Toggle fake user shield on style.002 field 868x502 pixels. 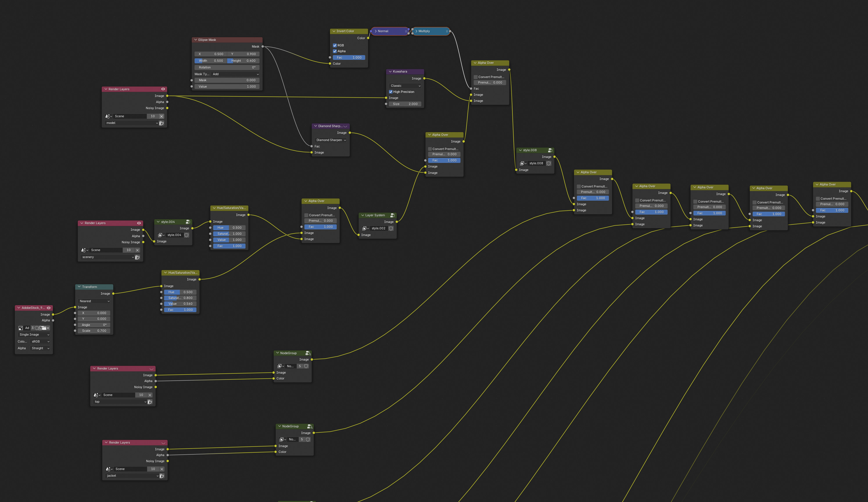pyautogui.click(x=391, y=228)
